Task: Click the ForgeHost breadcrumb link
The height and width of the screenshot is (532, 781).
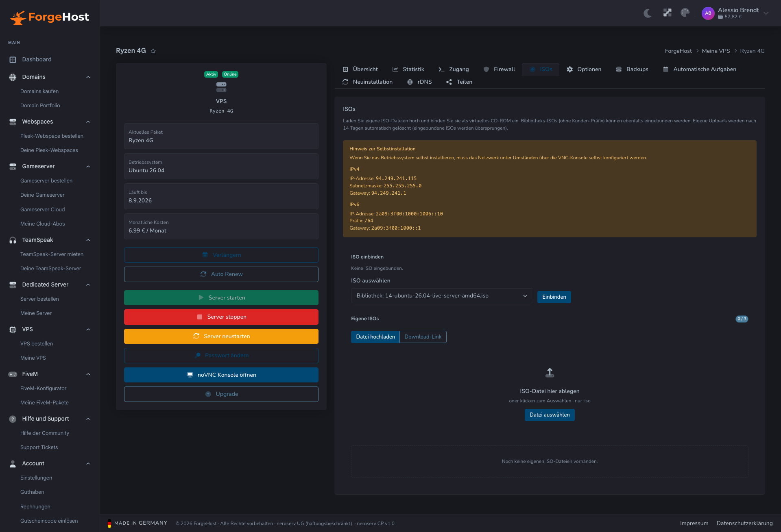Action: [x=678, y=51]
